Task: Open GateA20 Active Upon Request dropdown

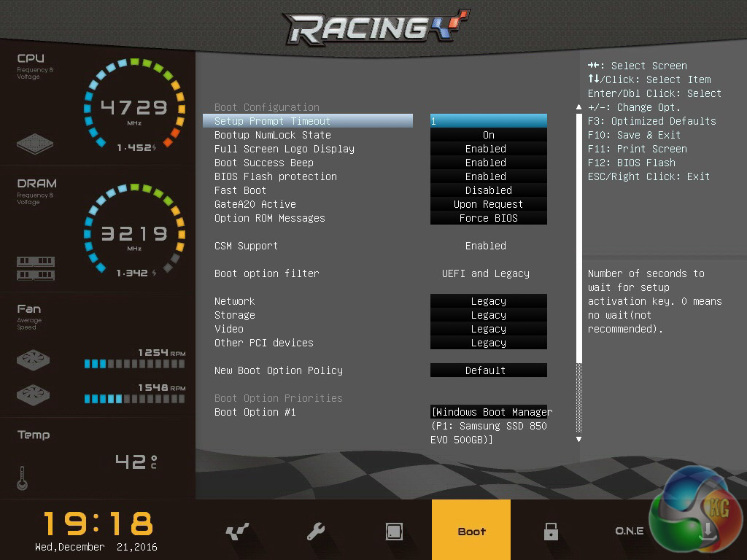Action: point(488,204)
